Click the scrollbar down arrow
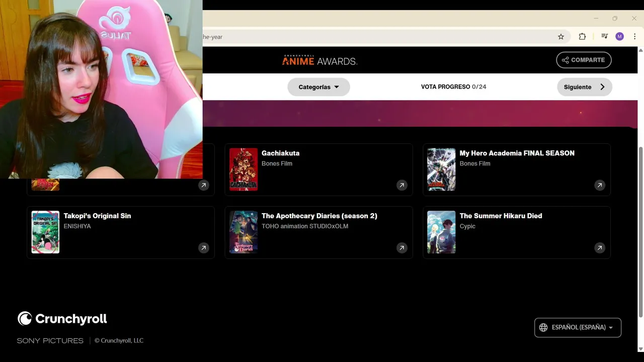 pos(640,349)
